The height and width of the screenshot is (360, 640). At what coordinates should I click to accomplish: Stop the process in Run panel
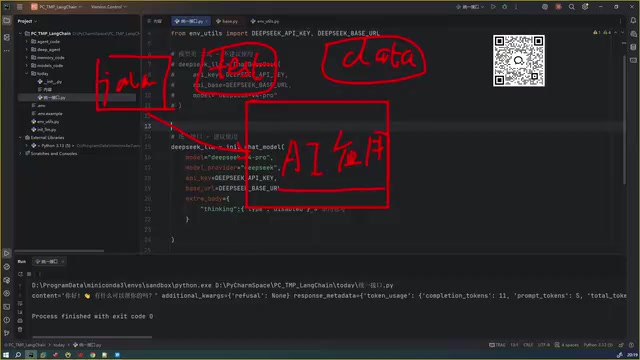[29, 274]
